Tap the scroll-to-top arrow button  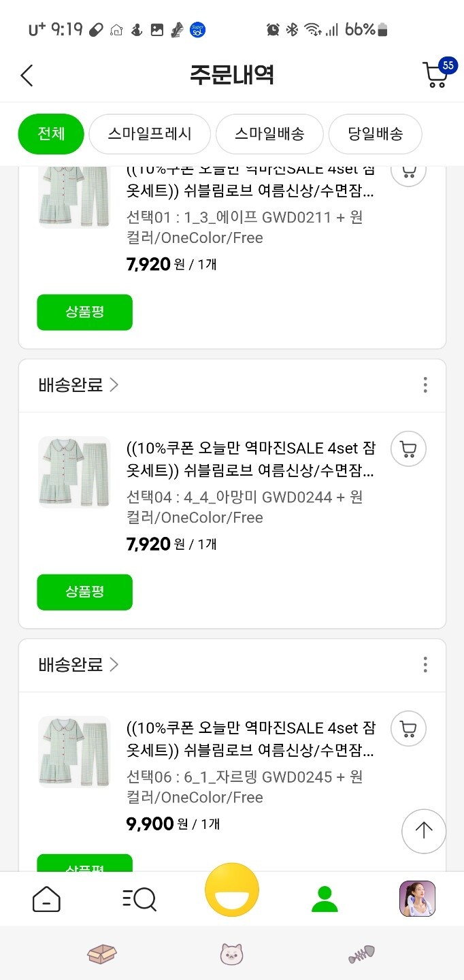[x=424, y=831]
